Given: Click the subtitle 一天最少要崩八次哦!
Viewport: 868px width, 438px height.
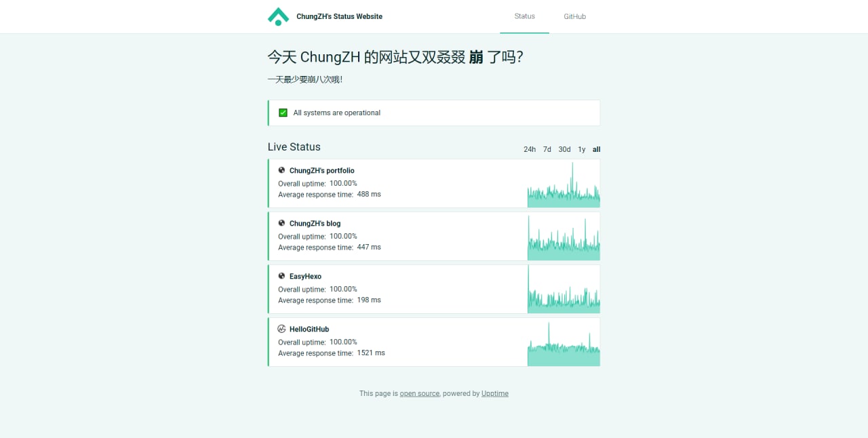Looking at the screenshot, I should [x=305, y=79].
